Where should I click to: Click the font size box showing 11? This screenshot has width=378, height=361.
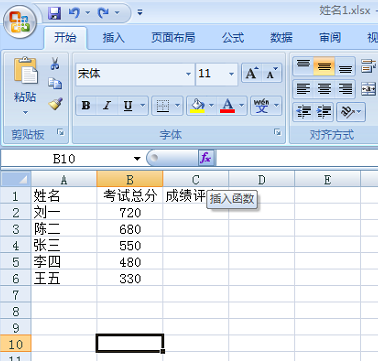(211, 74)
